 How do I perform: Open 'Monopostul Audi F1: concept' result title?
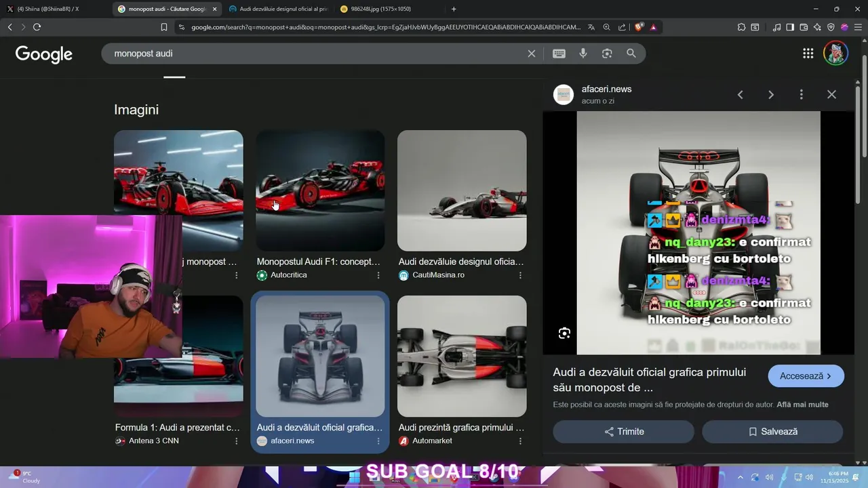[x=319, y=262]
